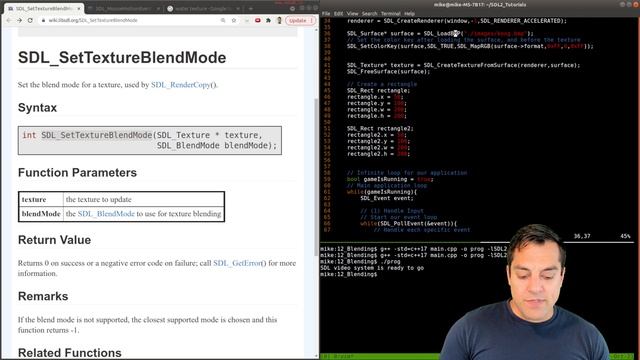This screenshot has width=640, height=360.
Task: Click the Remarks heading
Action: [x=43, y=296]
